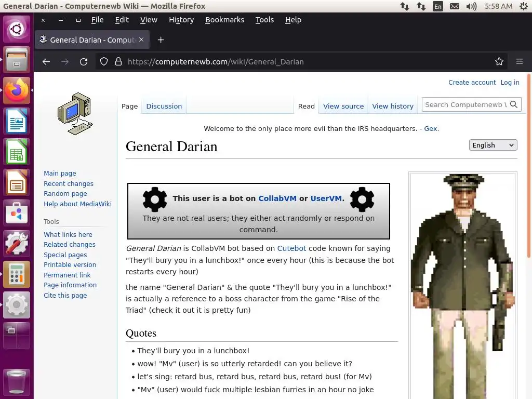
Task: Open Related changes link
Action: pos(70,245)
